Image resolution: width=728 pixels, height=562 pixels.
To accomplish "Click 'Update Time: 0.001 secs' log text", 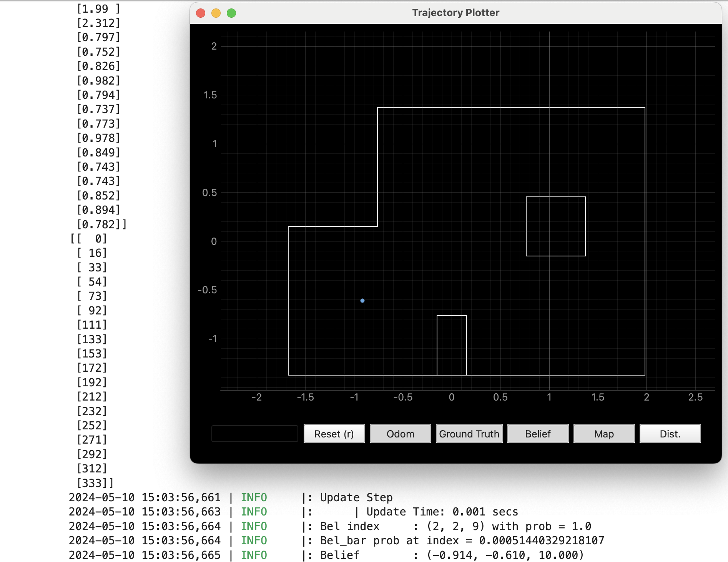I will (442, 512).
